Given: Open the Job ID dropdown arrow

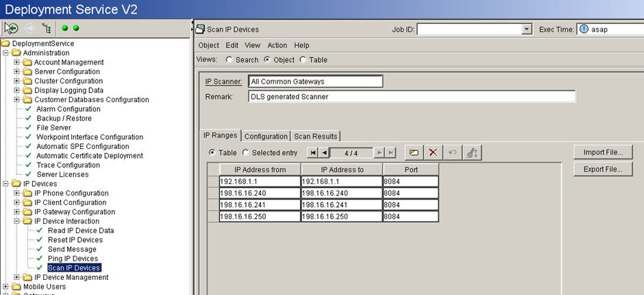Looking at the screenshot, I should click(527, 29).
